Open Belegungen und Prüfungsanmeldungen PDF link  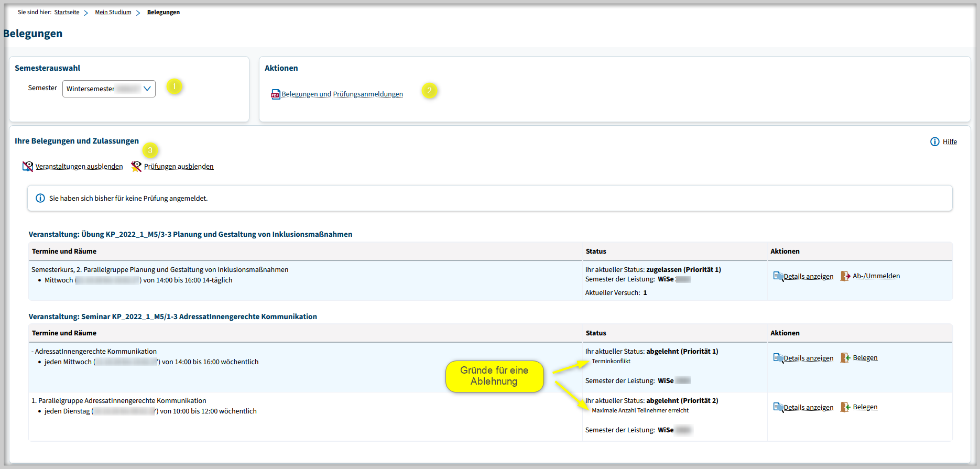point(342,94)
